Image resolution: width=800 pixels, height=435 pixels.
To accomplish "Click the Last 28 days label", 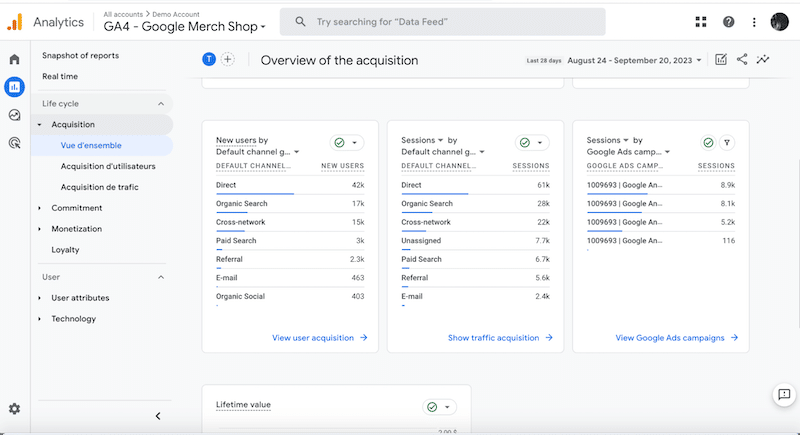I will click(544, 60).
